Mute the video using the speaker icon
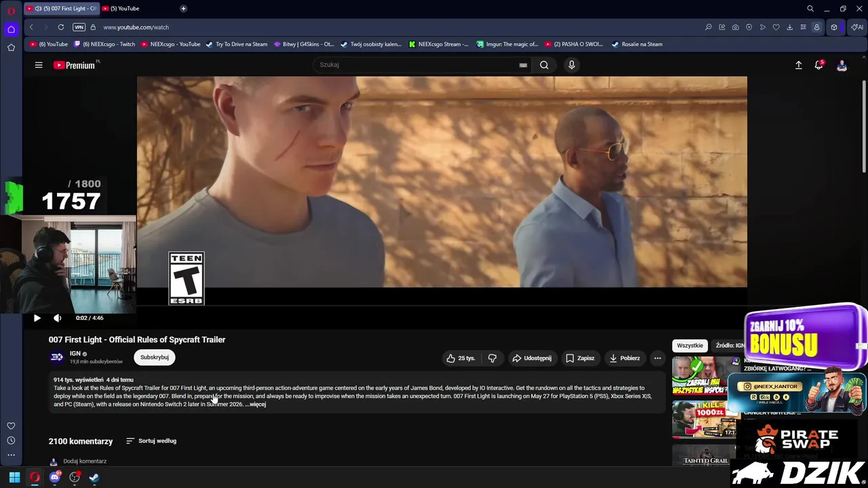 58,318
